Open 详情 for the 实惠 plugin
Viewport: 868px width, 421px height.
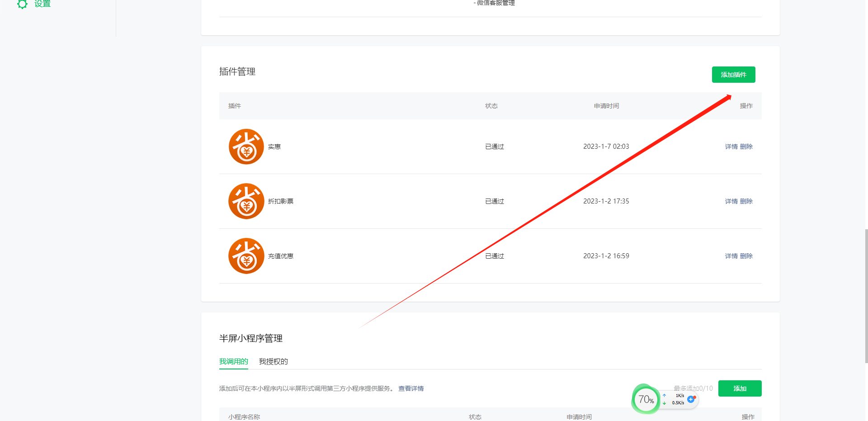[x=731, y=147]
